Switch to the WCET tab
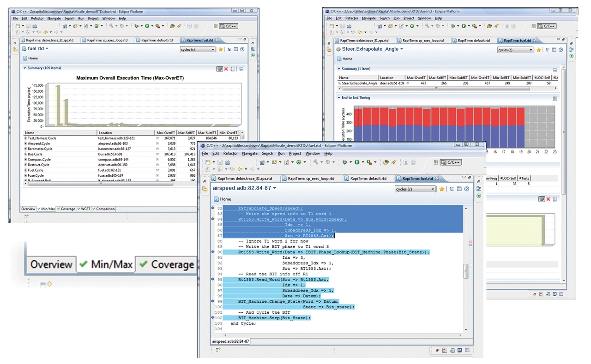Viewport: 591px width, 364px height. point(84,209)
